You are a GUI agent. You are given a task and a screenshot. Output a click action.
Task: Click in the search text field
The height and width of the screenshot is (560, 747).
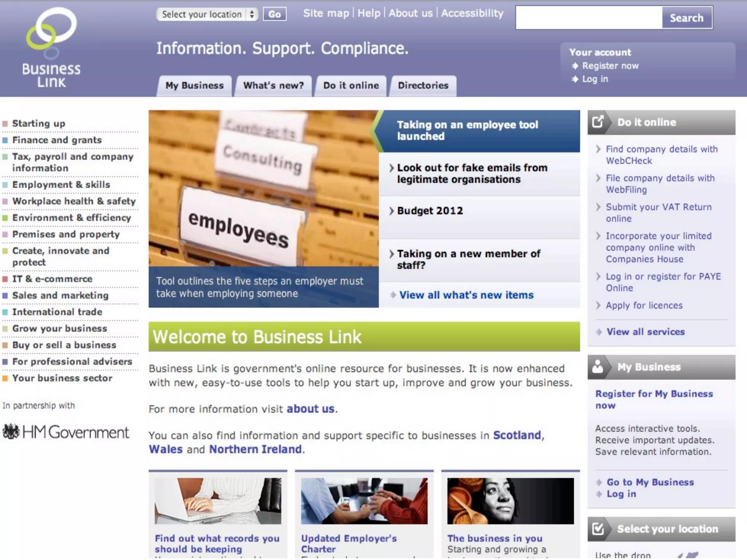coord(589,18)
